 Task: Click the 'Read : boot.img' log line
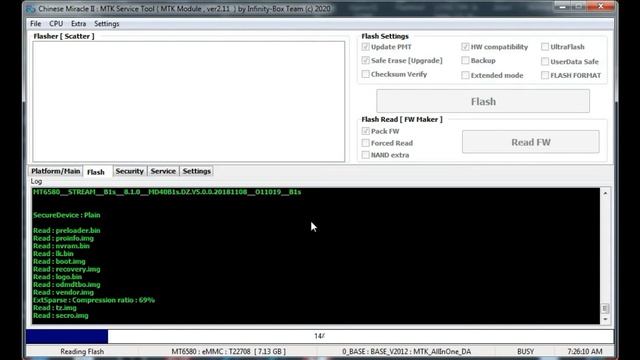(x=59, y=262)
